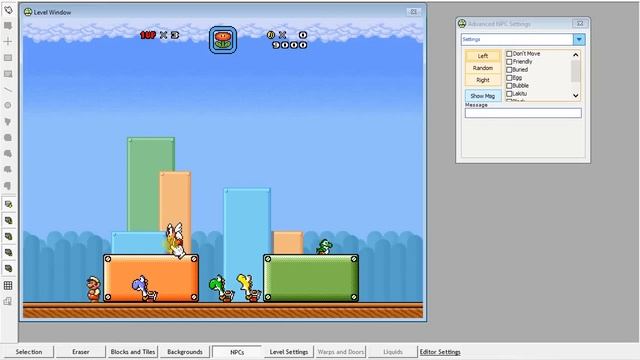Open the Blocks and Tiles tab
640x360 pixels.
133,352
